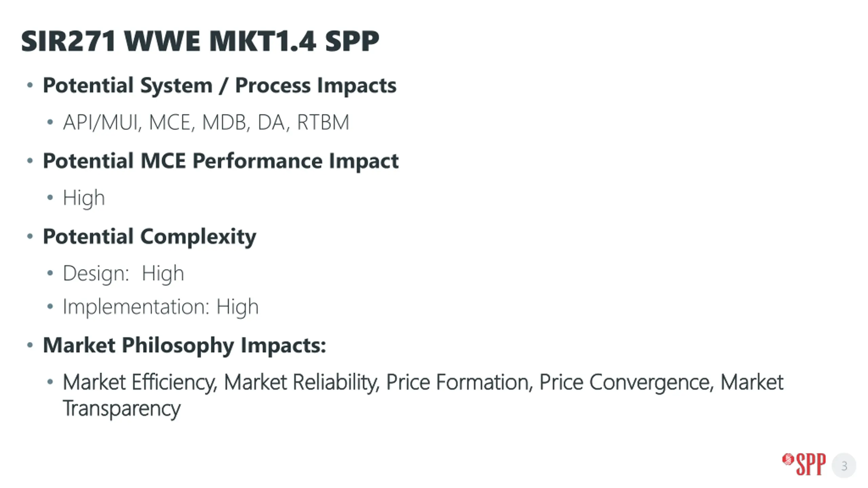
Task: Click the API/MUI, MCE, MDB, DA, RTBM line
Action: tap(206, 122)
